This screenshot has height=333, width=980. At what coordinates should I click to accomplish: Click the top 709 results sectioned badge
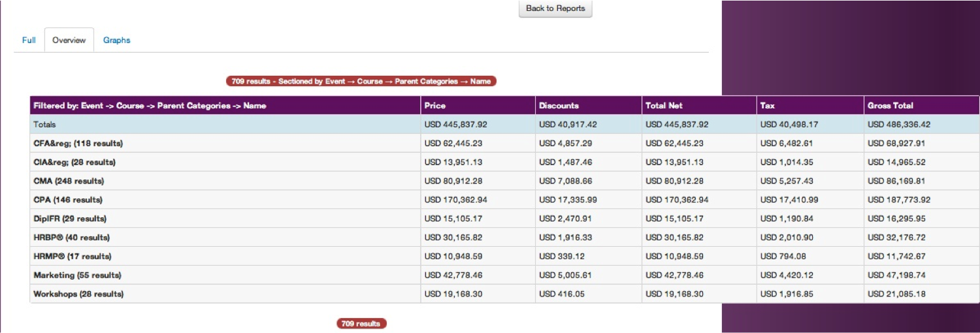[361, 82]
